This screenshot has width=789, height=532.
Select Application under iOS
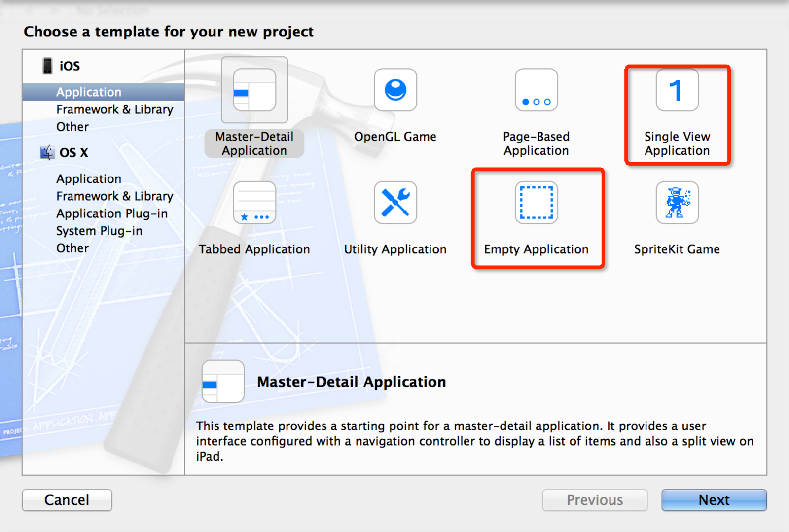[104, 92]
